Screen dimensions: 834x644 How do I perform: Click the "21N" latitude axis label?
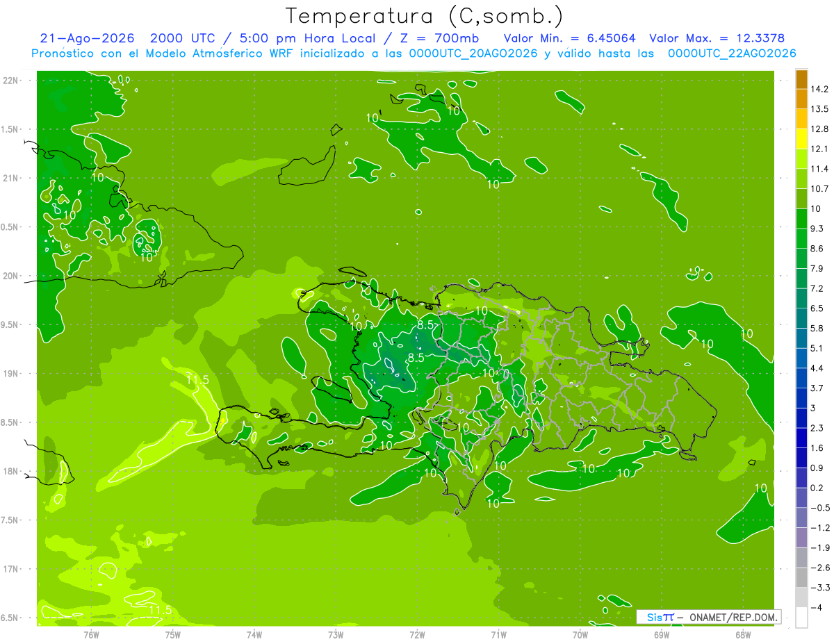pos(10,178)
